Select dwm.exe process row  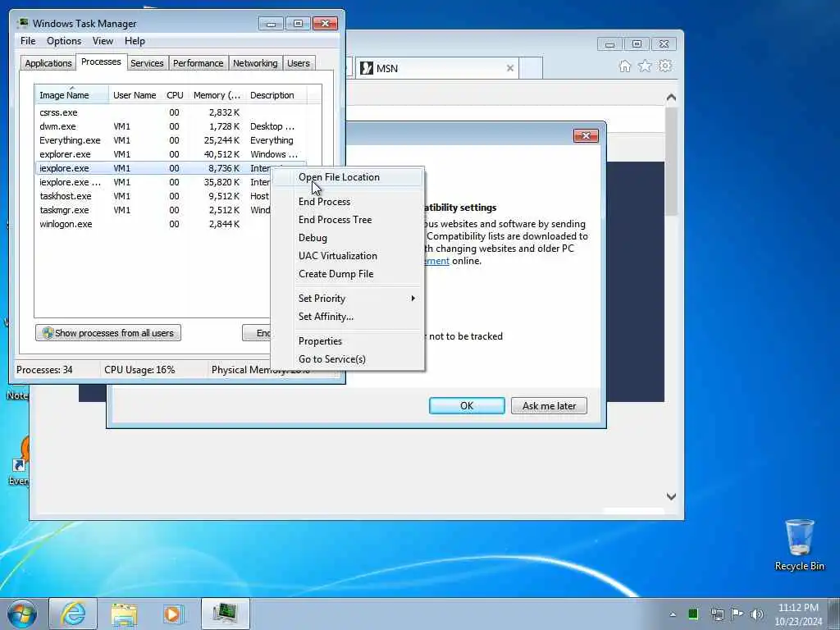coord(171,126)
